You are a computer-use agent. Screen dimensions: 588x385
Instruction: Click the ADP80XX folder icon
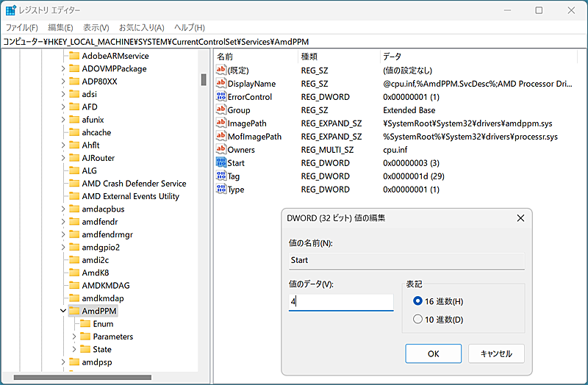(x=74, y=81)
